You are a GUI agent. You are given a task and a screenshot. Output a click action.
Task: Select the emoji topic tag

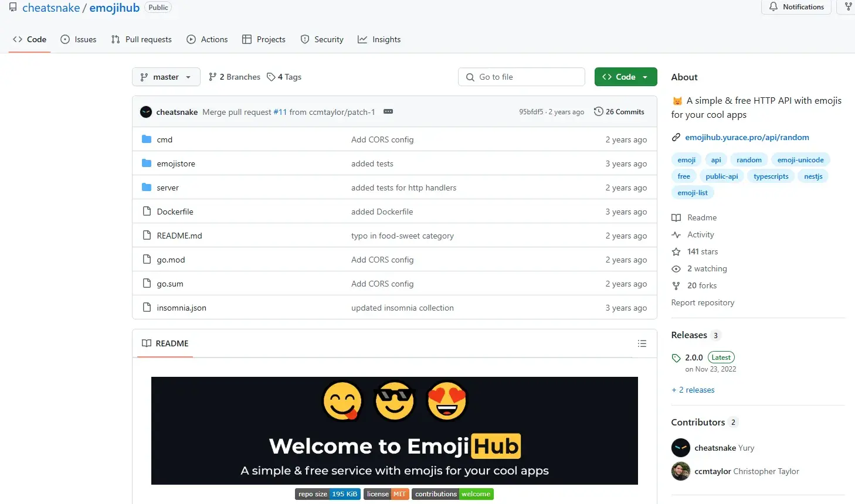(686, 160)
